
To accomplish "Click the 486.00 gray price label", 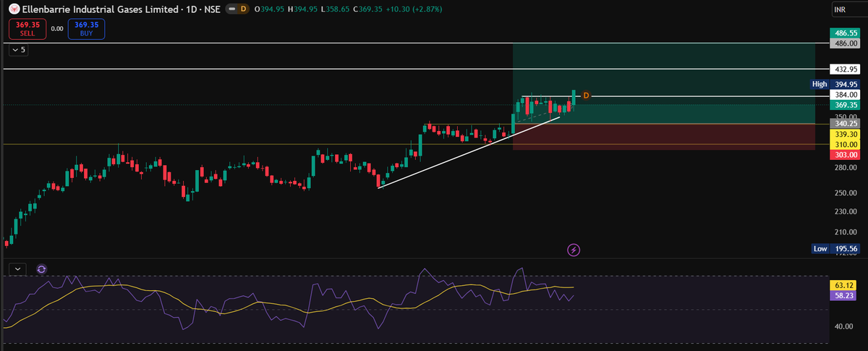I will [x=844, y=43].
